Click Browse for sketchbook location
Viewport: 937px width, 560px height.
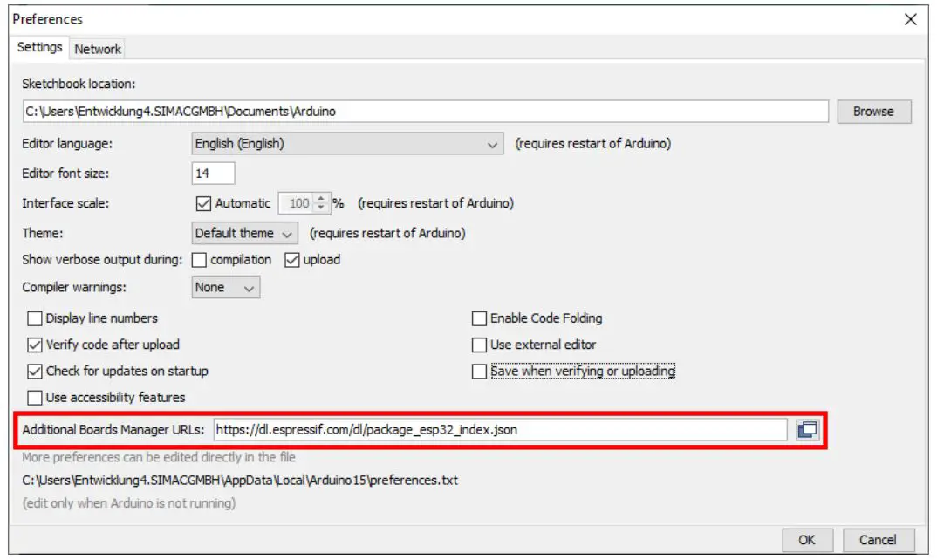coord(873,112)
